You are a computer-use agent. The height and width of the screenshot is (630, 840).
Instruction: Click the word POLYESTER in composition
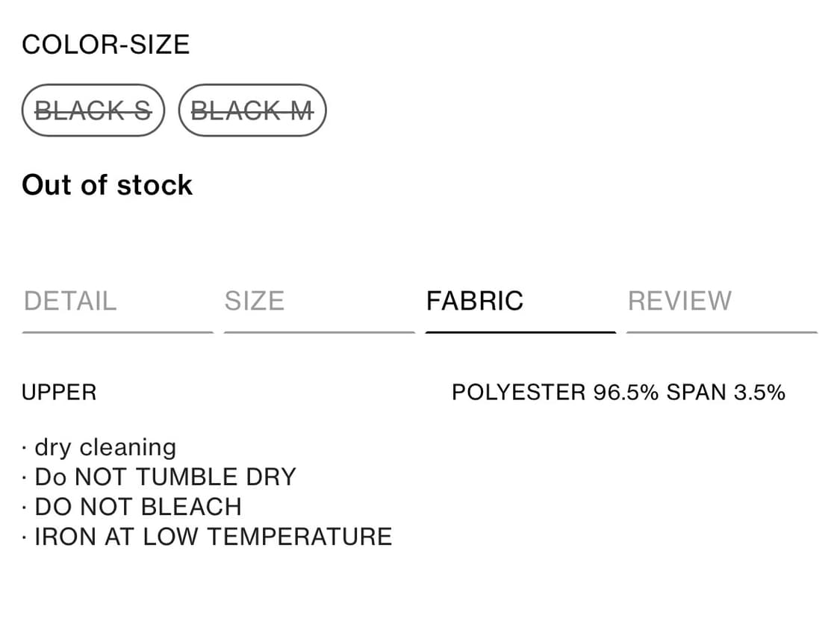click(519, 393)
